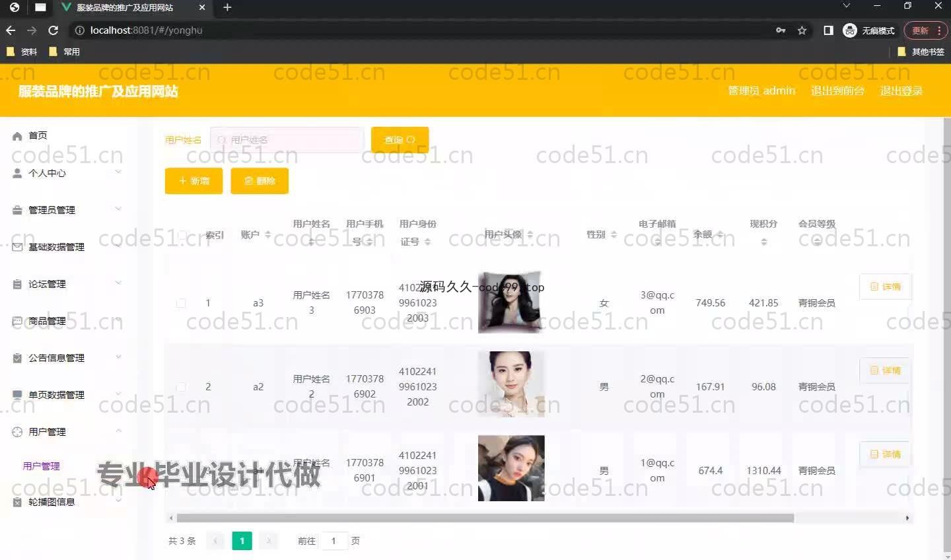
Task: Focus the 用户姓名 search input
Action: tap(287, 140)
